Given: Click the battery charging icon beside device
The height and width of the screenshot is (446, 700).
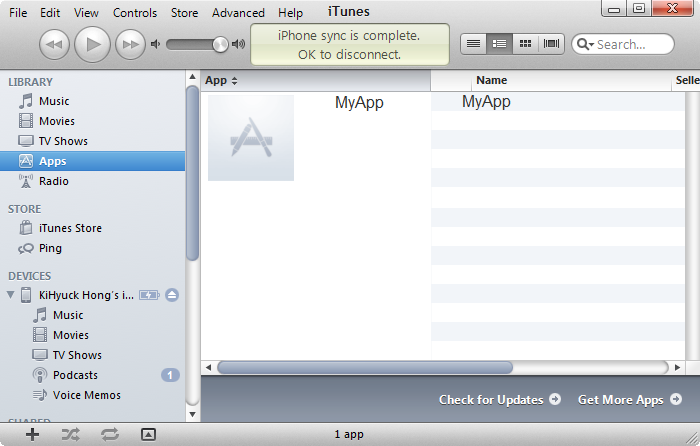Looking at the screenshot, I should [x=149, y=295].
